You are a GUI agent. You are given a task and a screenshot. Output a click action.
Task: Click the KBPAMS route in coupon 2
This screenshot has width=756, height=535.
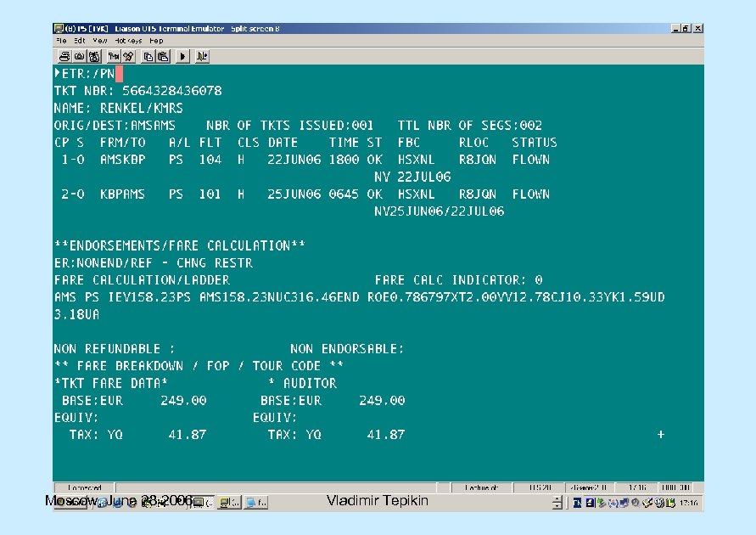[x=122, y=194]
